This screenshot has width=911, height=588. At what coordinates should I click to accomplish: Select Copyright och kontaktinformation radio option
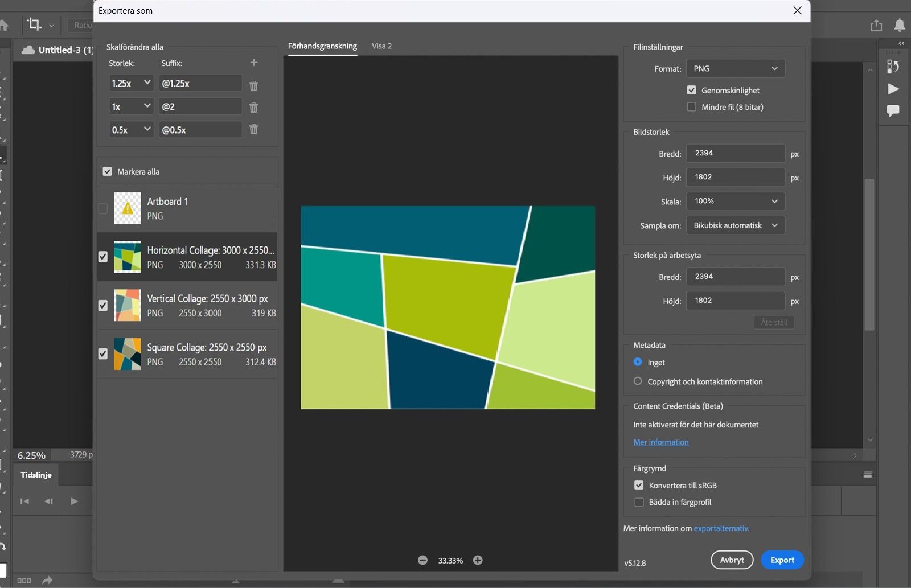(x=638, y=381)
